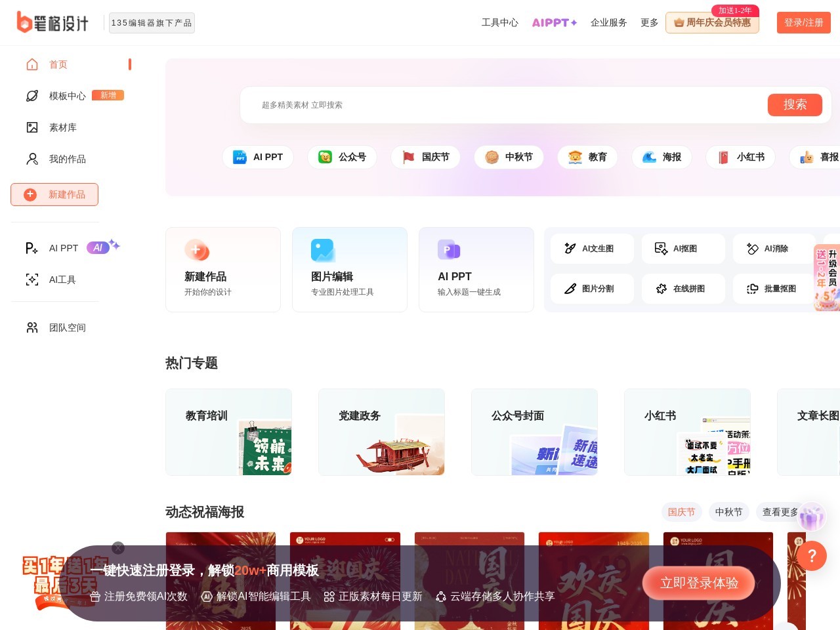
Task: Choose the AI消除 eraser tool
Action: (x=753, y=249)
